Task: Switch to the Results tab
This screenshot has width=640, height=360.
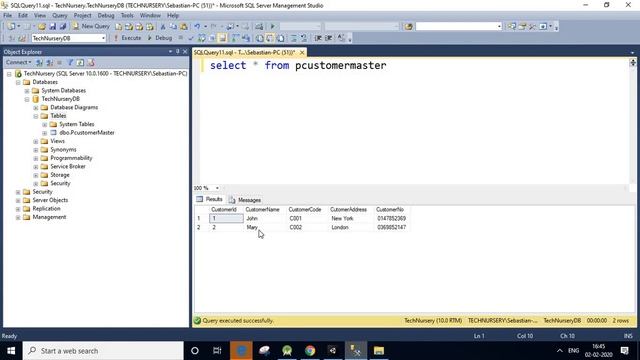Action: [209, 200]
